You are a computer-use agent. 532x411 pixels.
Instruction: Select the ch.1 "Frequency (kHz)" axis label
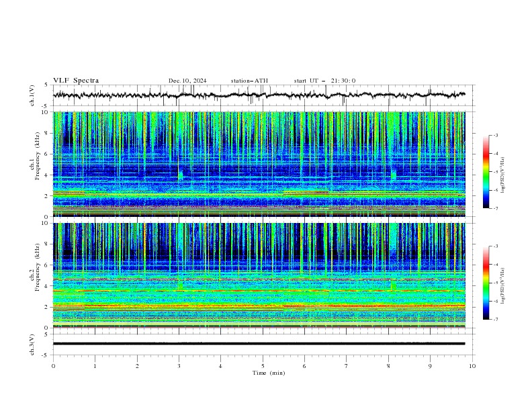tap(38, 156)
